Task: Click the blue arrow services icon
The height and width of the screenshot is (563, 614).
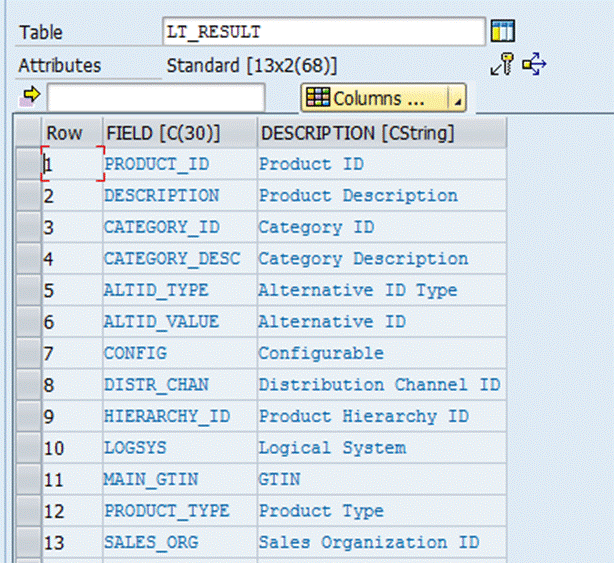Action: coord(535,64)
